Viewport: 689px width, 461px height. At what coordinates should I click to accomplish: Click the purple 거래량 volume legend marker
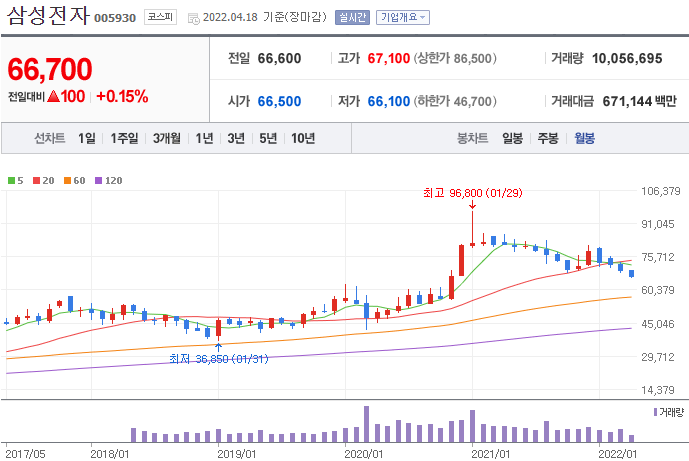(656, 412)
